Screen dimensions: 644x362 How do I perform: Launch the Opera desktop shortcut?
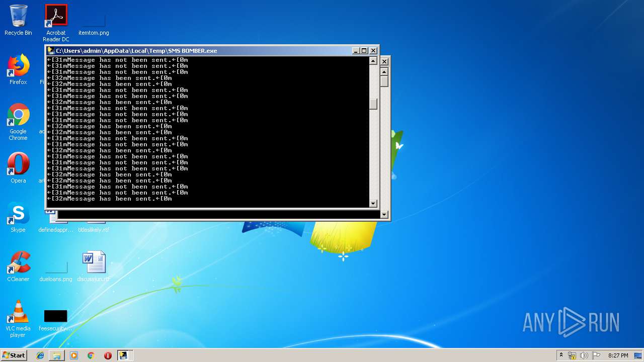point(18,168)
